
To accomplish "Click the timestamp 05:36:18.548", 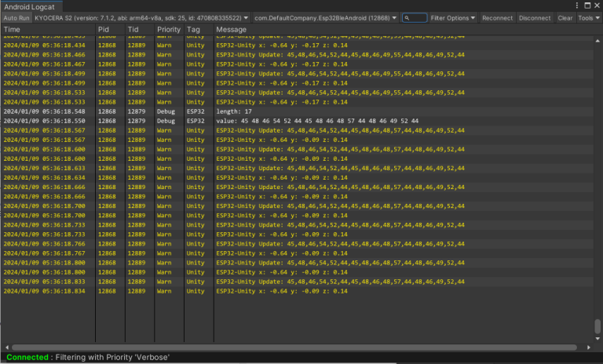I will pos(44,111).
